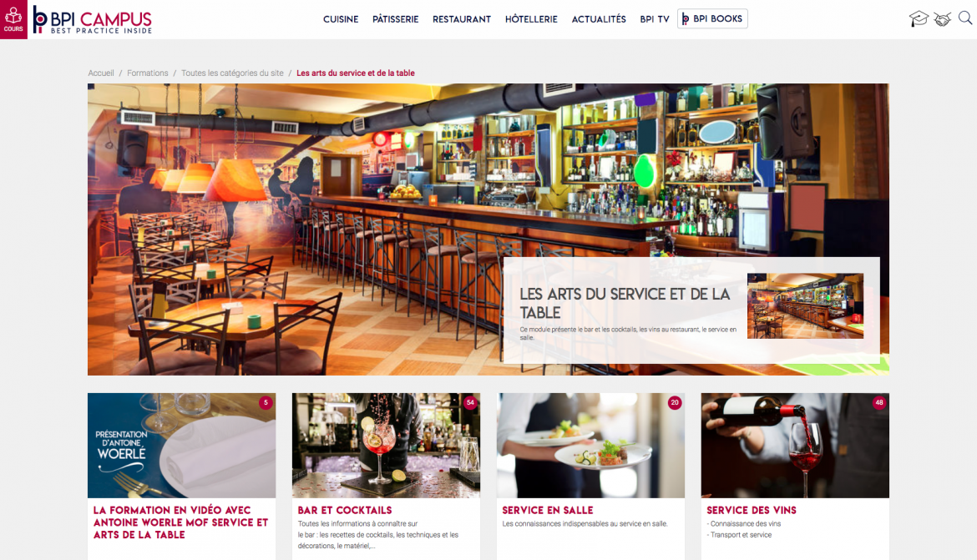Open the red Cours icon button

tap(13, 19)
